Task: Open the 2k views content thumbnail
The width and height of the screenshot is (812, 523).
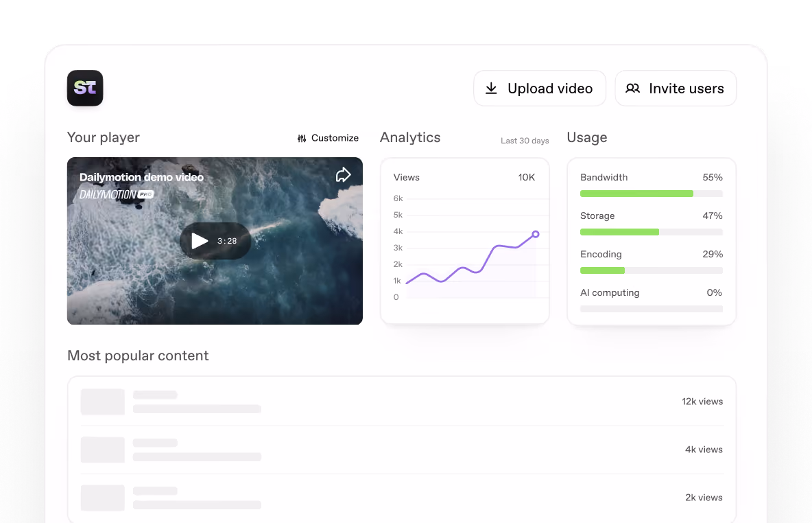Action: click(103, 498)
